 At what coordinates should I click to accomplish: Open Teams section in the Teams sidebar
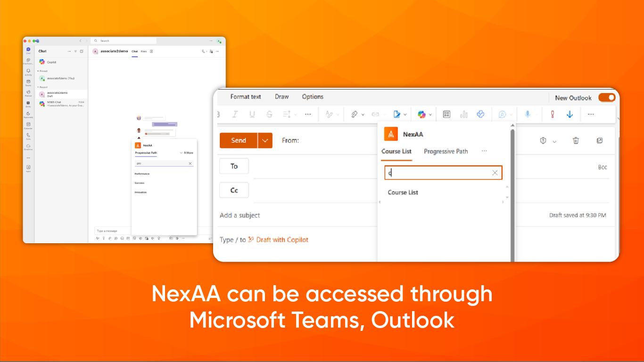coord(28,82)
